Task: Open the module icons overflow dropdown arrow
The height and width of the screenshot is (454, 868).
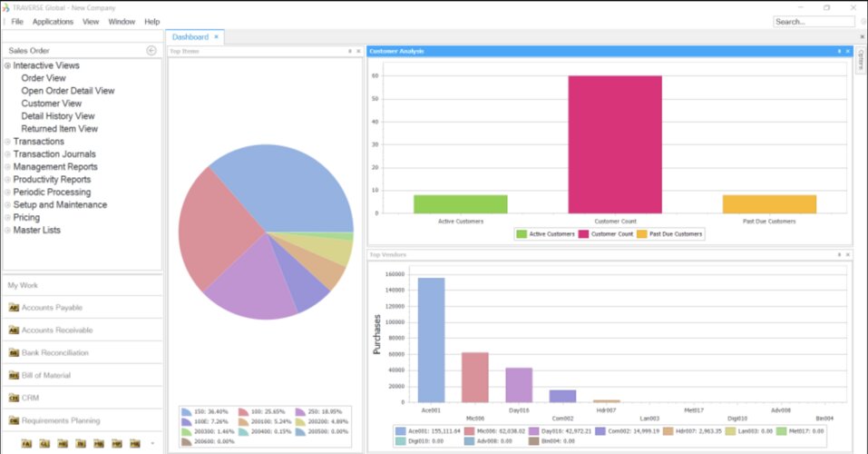Action: click(152, 443)
